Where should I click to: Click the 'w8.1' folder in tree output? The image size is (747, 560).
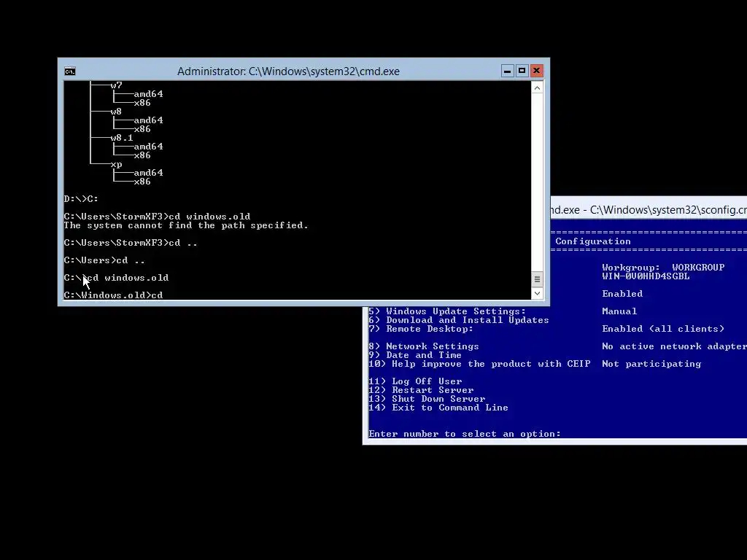point(122,138)
